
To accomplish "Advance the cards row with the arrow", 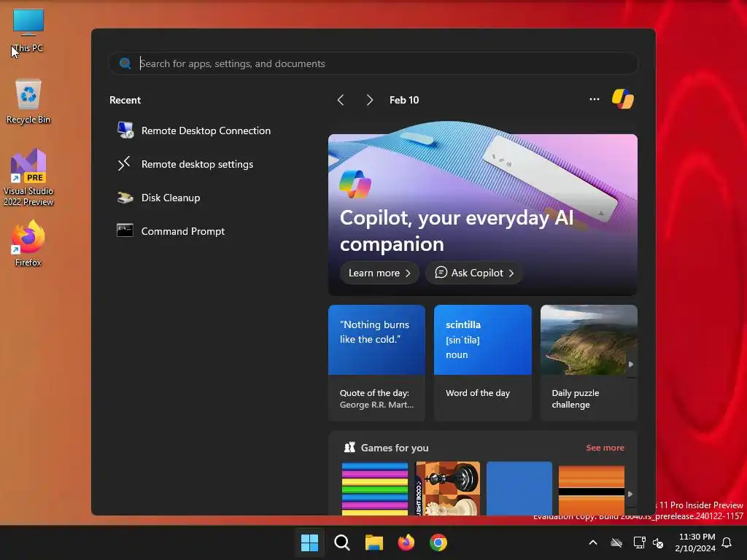I will click(631, 365).
